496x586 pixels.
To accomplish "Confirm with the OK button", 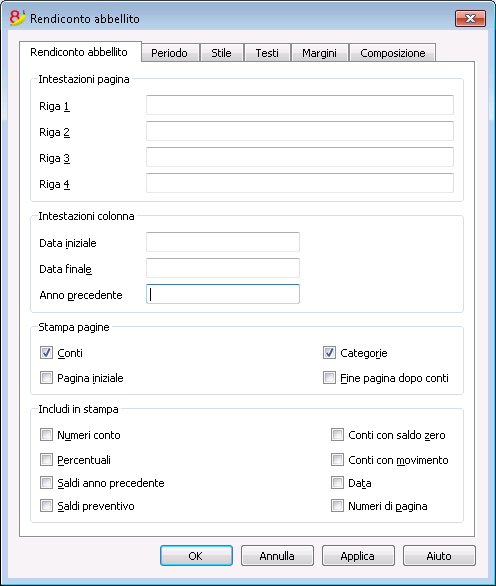I will [196, 556].
